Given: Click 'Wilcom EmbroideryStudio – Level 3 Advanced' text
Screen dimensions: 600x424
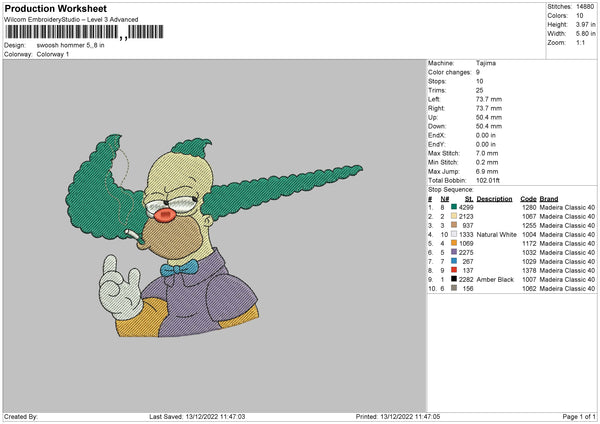Looking at the screenshot, I should pyautogui.click(x=71, y=20).
